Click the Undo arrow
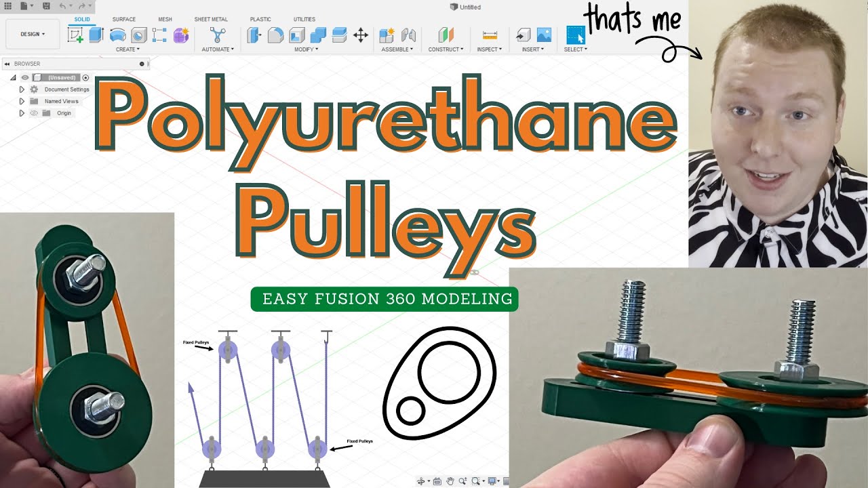 (62, 5)
